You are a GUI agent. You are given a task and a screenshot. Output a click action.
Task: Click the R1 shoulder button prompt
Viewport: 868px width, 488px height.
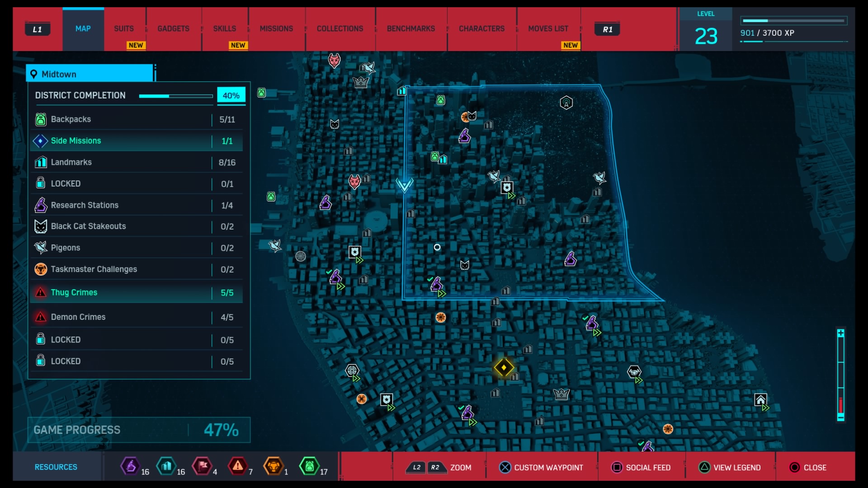607,29
